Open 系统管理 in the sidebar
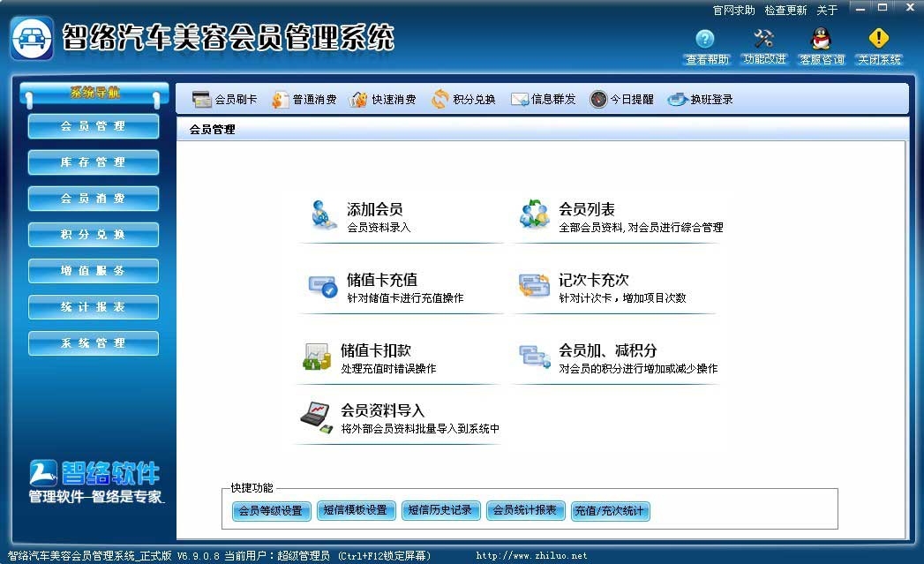This screenshot has width=924, height=564. tap(94, 343)
